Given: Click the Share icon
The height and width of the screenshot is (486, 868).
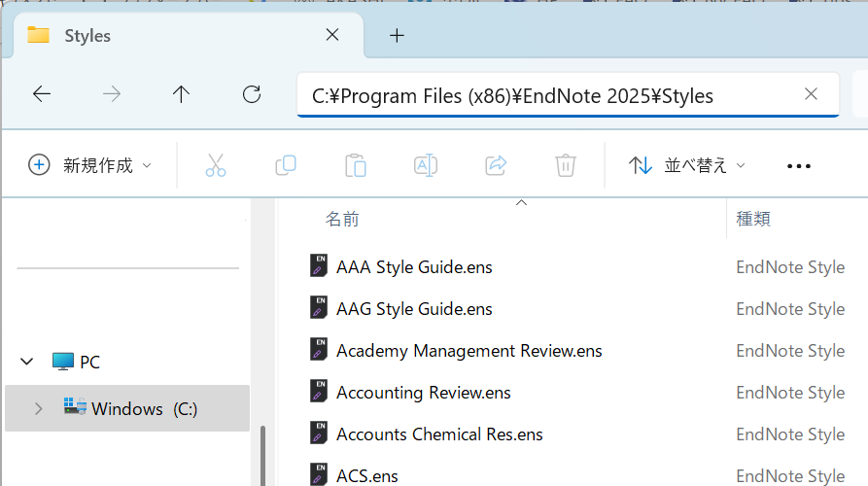Looking at the screenshot, I should (496, 165).
